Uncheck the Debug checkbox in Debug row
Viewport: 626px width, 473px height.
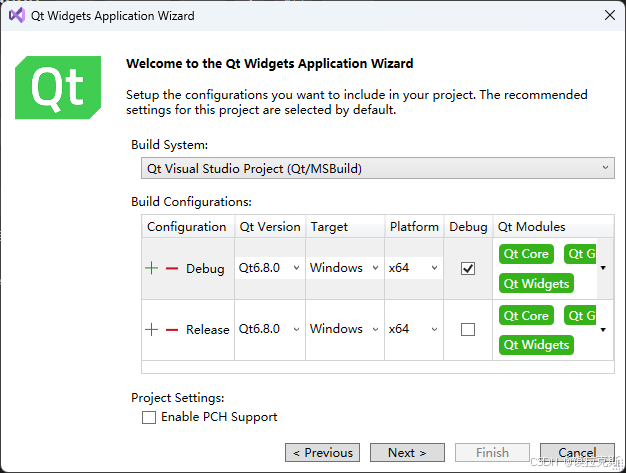pyautogui.click(x=468, y=268)
